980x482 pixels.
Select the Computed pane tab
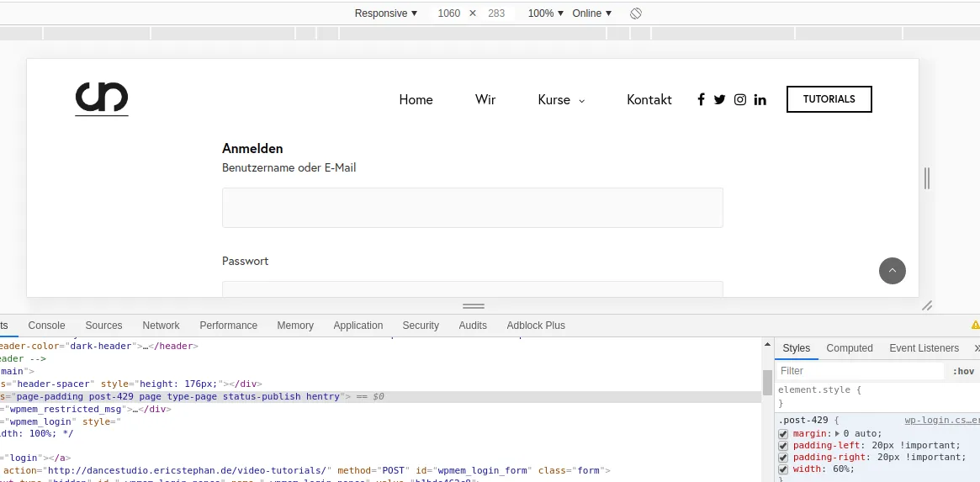click(x=850, y=348)
